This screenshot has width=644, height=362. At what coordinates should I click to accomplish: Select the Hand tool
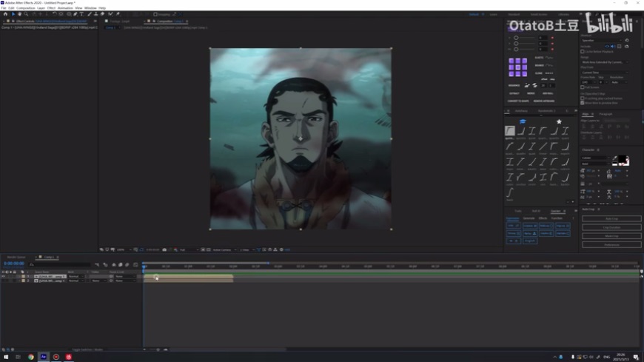[x=19, y=14]
